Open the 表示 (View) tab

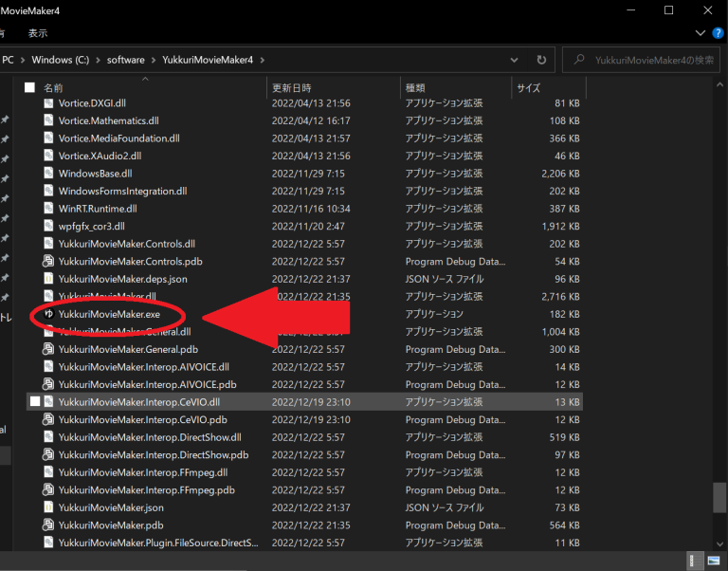click(x=38, y=33)
